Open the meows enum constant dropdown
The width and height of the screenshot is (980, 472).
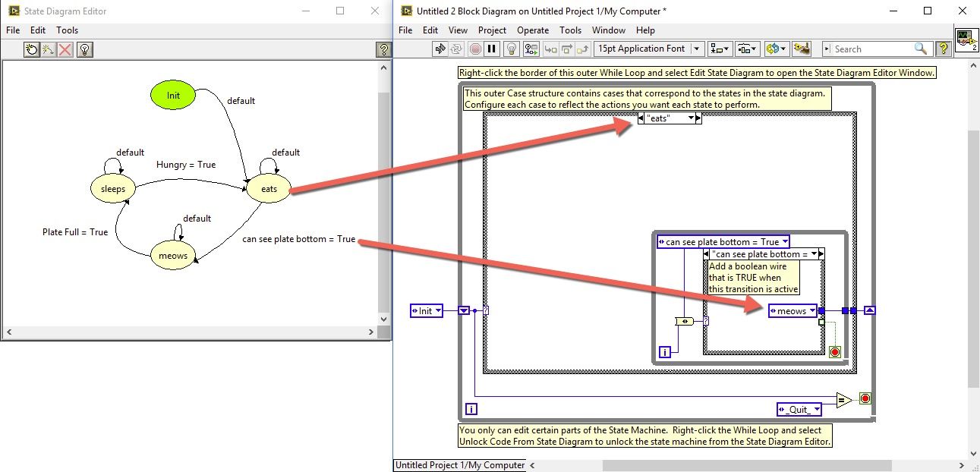click(812, 311)
